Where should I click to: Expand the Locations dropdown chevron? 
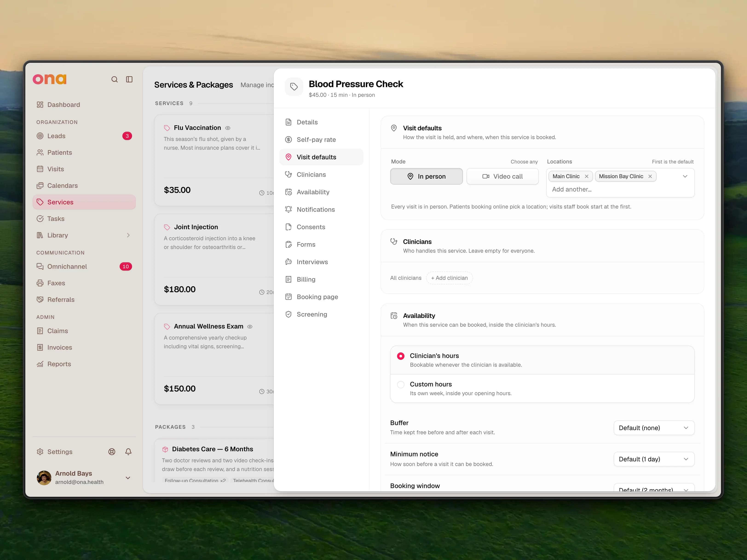click(685, 176)
